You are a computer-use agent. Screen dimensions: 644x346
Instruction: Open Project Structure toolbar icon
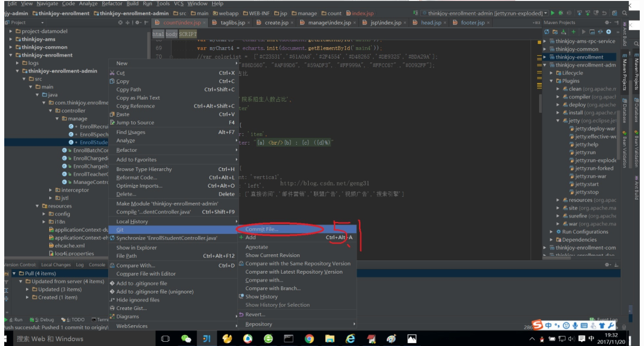click(x=615, y=13)
